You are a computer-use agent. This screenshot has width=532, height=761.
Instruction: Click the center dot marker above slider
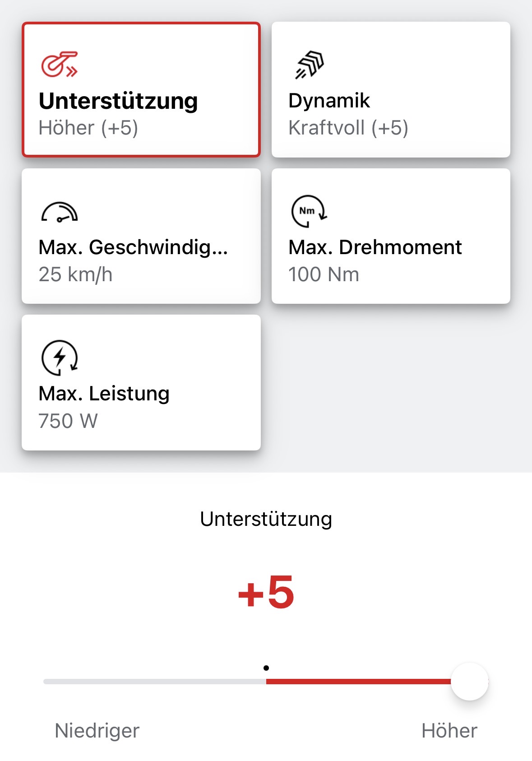click(x=266, y=668)
